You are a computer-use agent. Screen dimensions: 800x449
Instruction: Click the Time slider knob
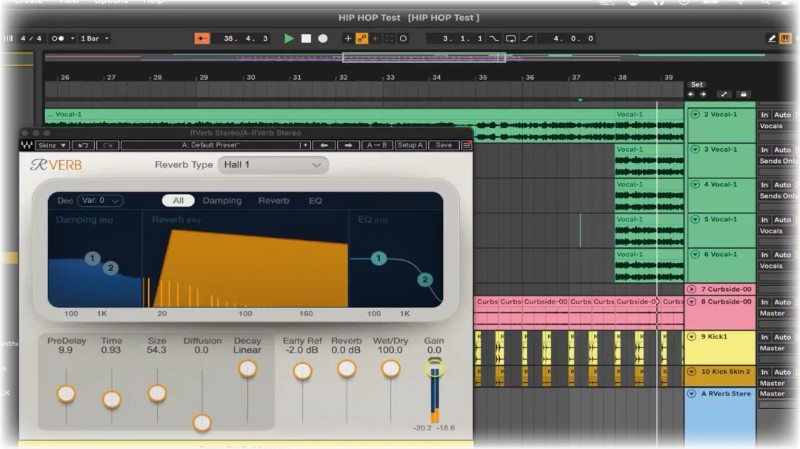[112, 399]
